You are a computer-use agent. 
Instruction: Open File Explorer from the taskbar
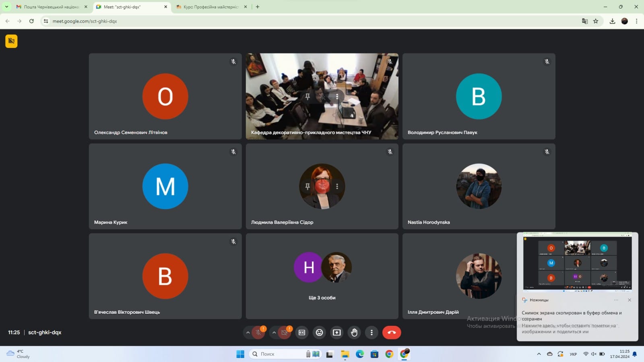(345, 354)
